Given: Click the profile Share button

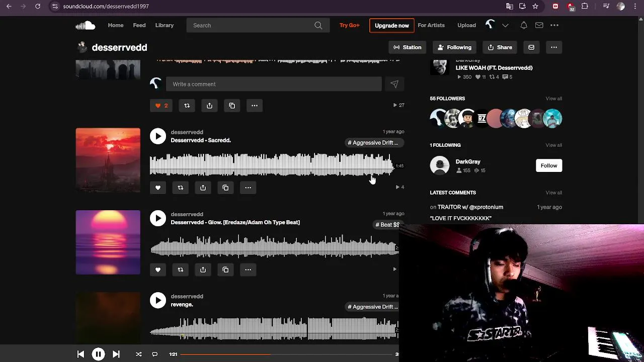Looking at the screenshot, I should 500,47.
